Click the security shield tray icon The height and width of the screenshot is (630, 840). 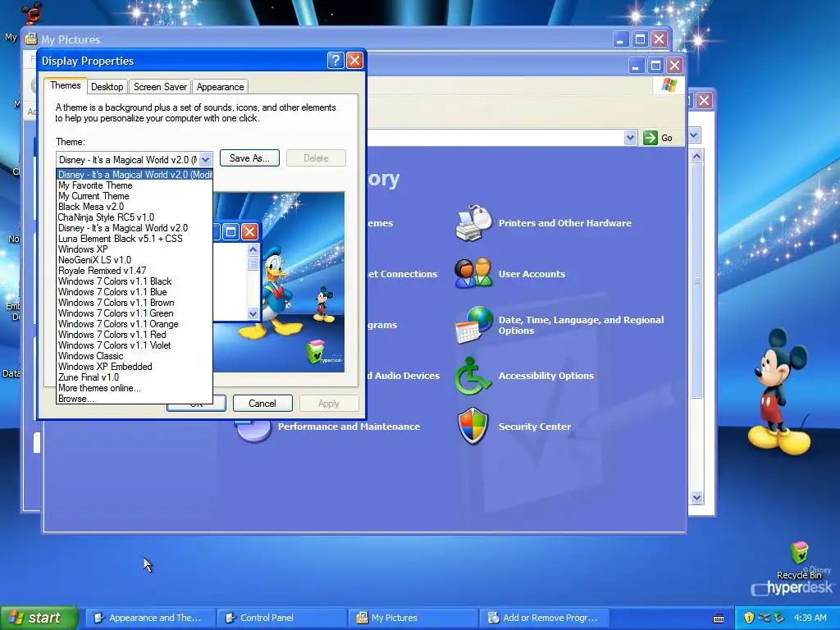(749, 618)
